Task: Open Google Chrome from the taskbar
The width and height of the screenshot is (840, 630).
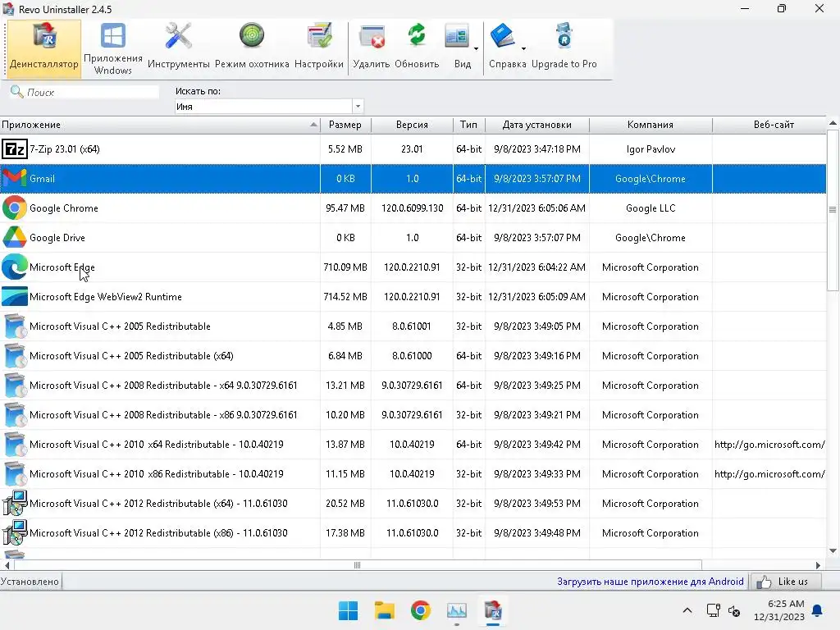Action: point(421,610)
